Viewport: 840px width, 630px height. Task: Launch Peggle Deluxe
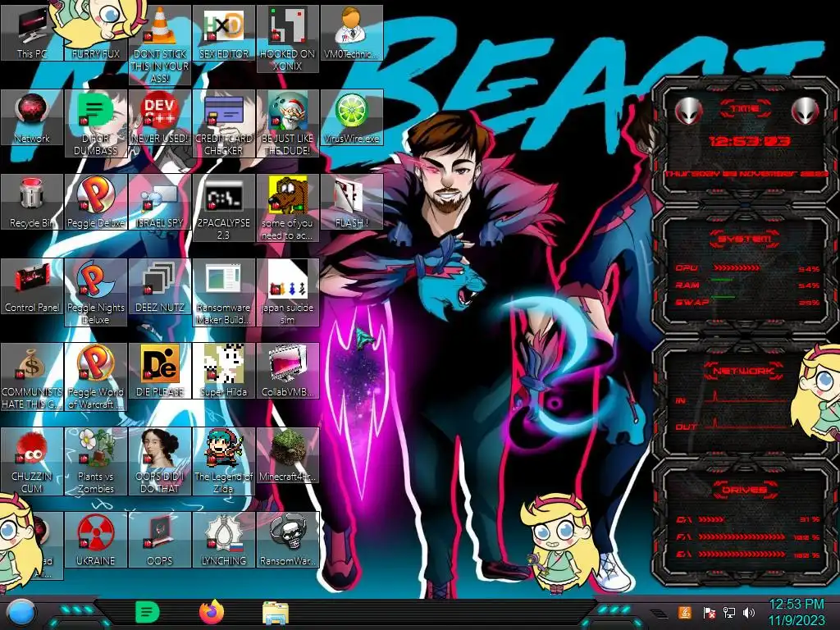(x=96, y=202)
